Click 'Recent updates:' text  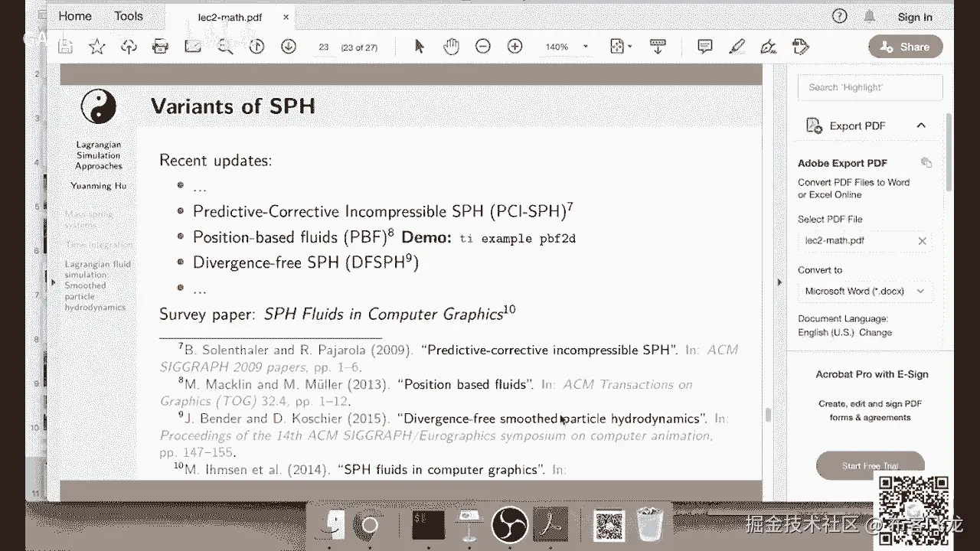(x=215, y=161)
